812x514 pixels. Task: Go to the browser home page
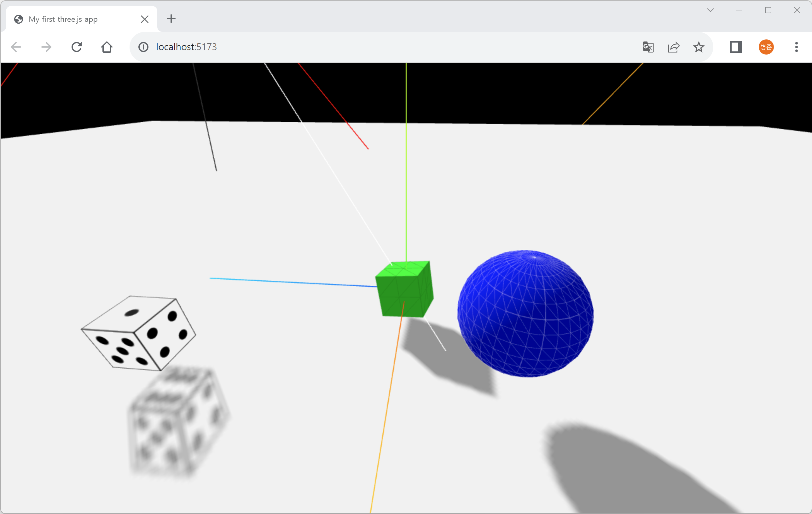click(x=107, y=47)
